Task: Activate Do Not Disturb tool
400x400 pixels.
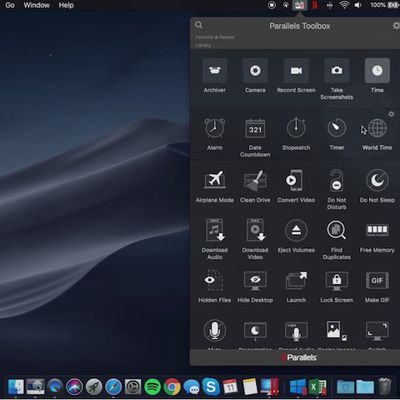Action: coord(336,180)
